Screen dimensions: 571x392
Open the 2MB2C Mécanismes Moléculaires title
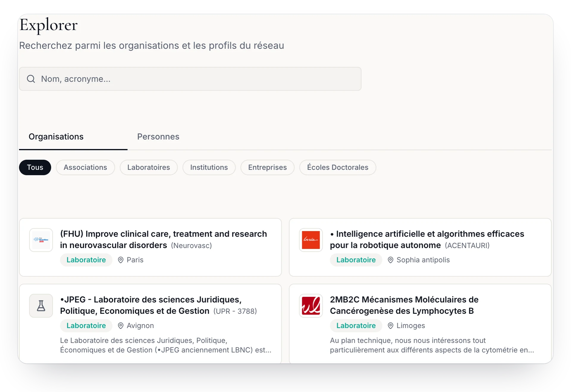pos(404,305)
